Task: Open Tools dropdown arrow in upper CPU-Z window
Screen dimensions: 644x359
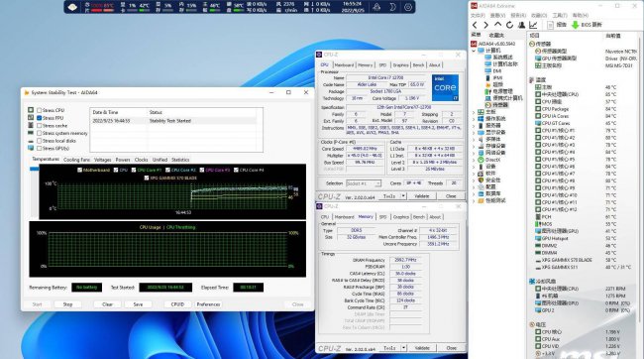Action: click(403, 196)
